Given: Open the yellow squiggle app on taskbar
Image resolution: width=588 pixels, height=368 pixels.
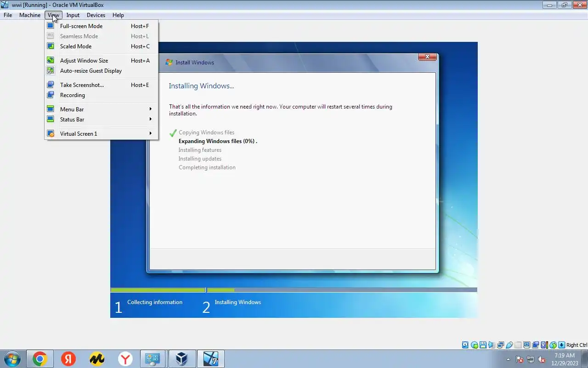Looking at the screenshot, I should [x=97, y=359].
